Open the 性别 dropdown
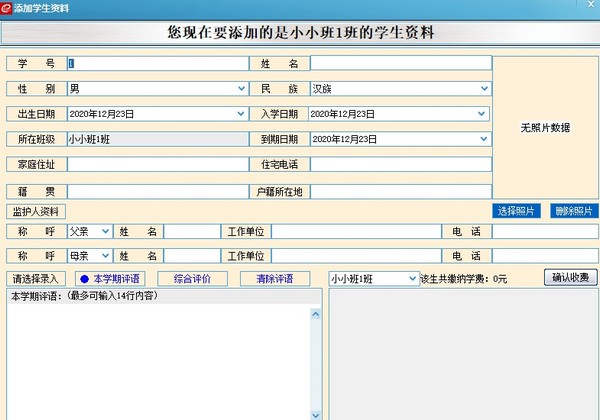This screenshot has width=600, height=420. (x=241, y=89)
